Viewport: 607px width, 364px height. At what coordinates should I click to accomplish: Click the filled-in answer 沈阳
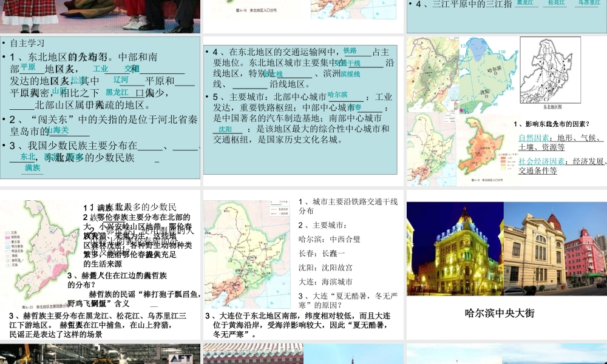(225, 129)
